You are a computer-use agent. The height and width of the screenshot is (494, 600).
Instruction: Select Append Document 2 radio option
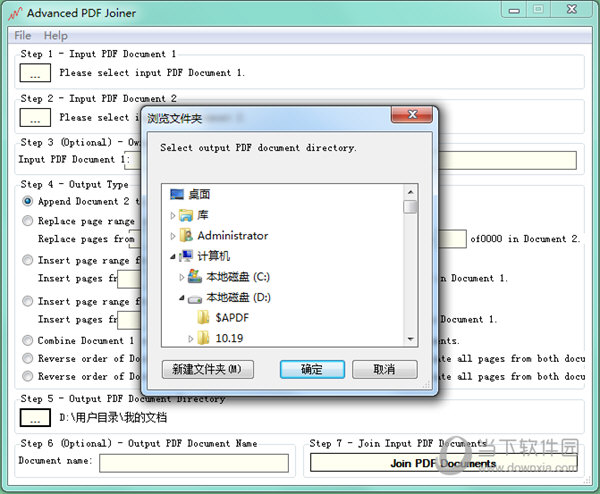pyautogui.click(x=27, y=201)
